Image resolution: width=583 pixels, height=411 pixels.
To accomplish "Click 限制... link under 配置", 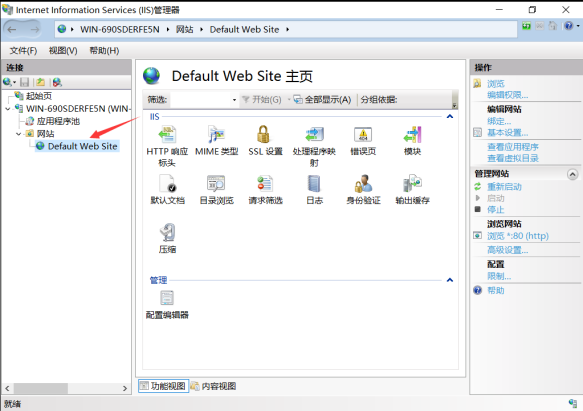I will pyautogui.click(x=499, y=276).
